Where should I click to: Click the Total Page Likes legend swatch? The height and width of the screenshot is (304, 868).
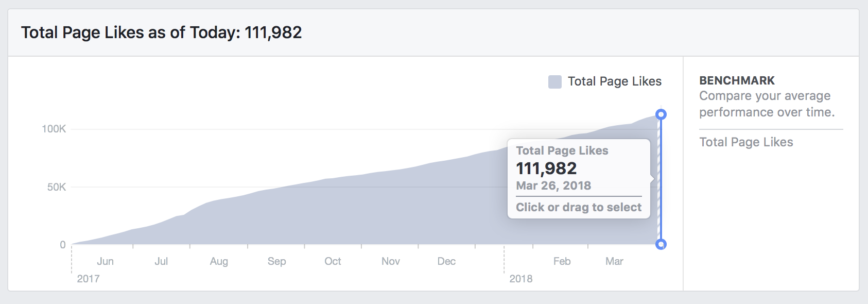pos(555,81)
